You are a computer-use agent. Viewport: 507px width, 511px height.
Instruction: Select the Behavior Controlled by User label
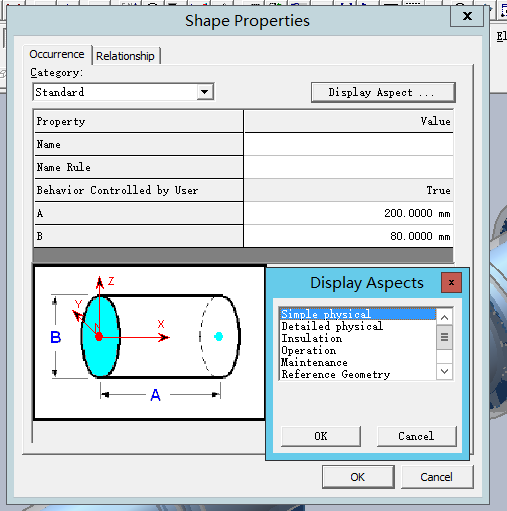click(x=139, y=190)
